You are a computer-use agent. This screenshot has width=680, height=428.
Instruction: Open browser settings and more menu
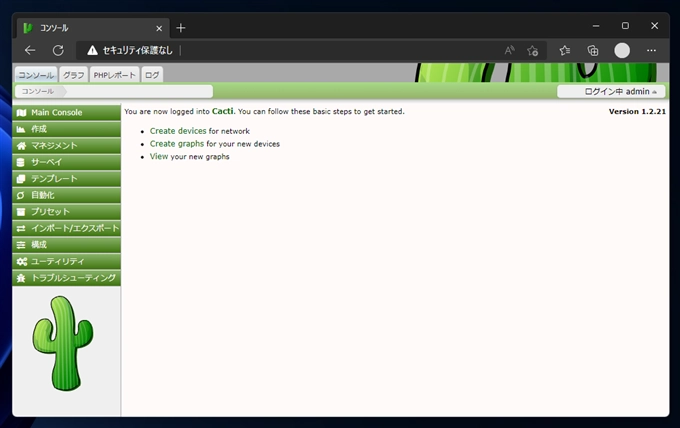[651, 51]
